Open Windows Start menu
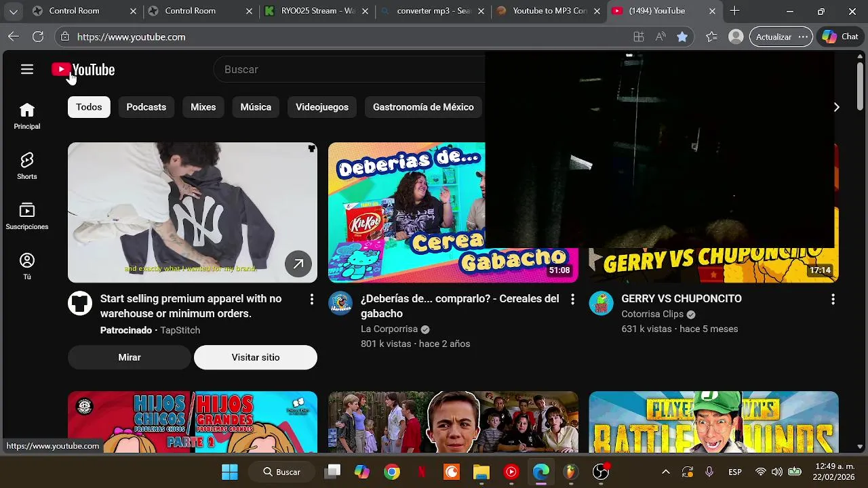 (x=230, y=472)
